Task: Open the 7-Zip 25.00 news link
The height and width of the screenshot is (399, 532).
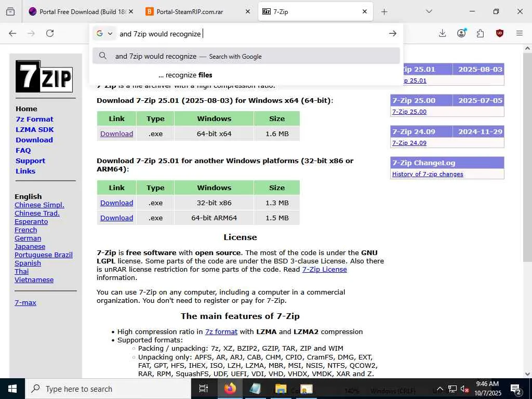Action: tap(409, 112)
